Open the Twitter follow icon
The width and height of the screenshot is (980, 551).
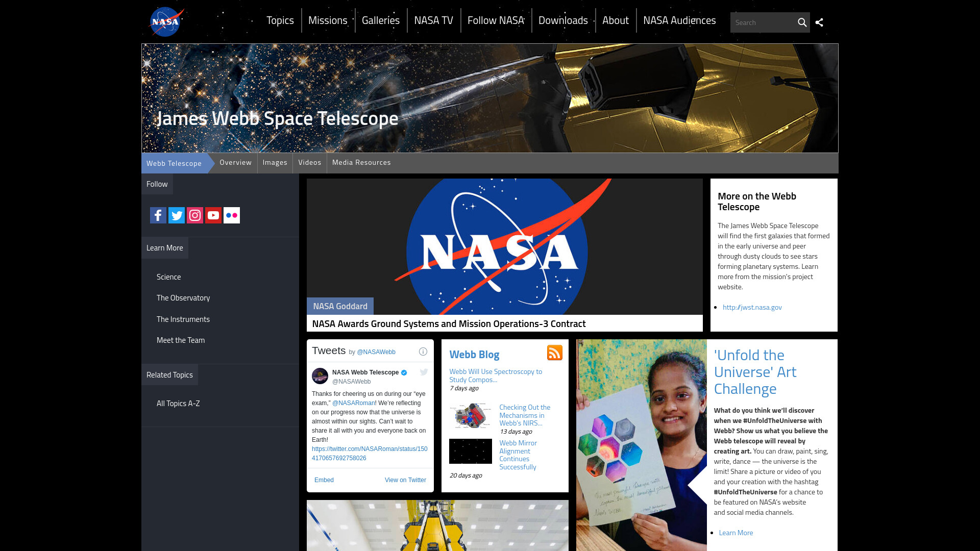point(177,215)
